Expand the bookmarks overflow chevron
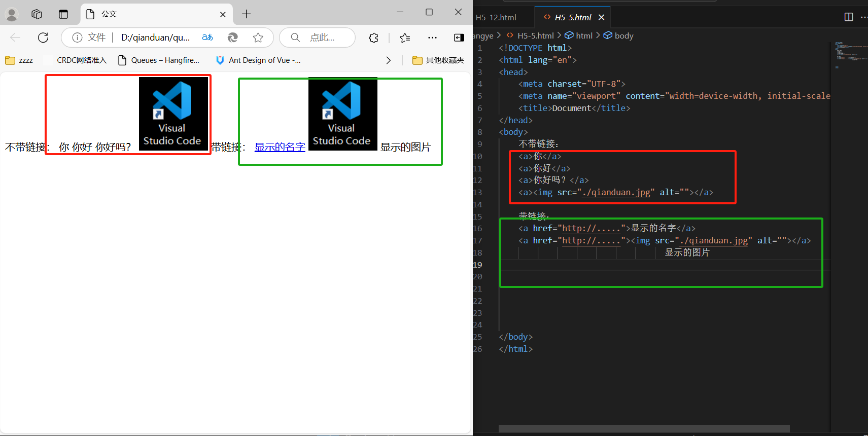This screenshot has width=868, height=436. (389, 60)
